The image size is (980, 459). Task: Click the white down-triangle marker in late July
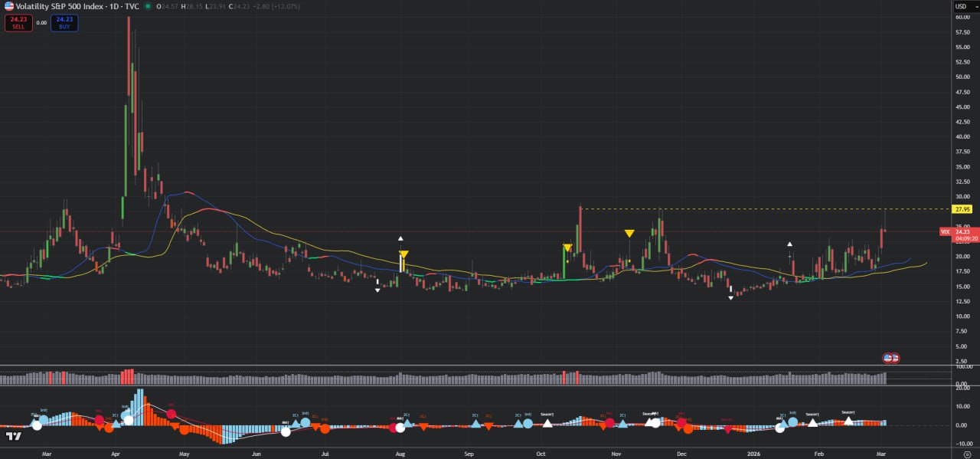coord(377,290)
